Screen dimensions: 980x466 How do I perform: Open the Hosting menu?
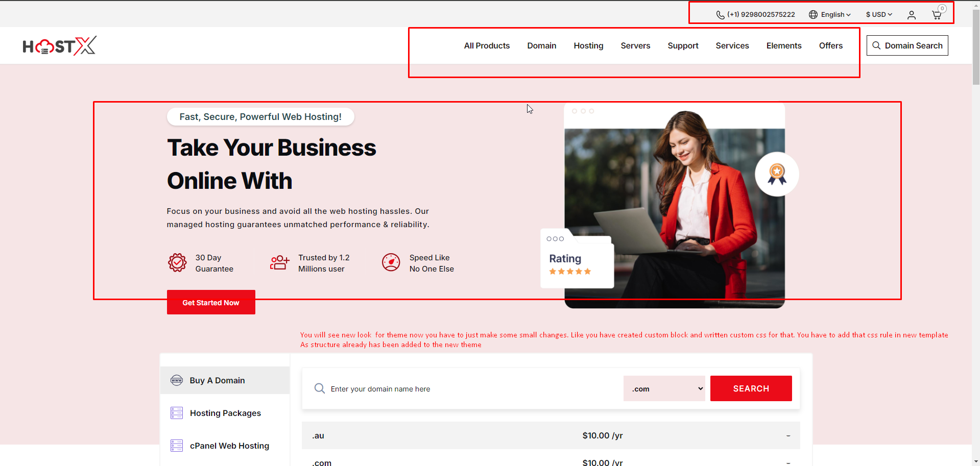pyautogui.click(x=588, y=46)
